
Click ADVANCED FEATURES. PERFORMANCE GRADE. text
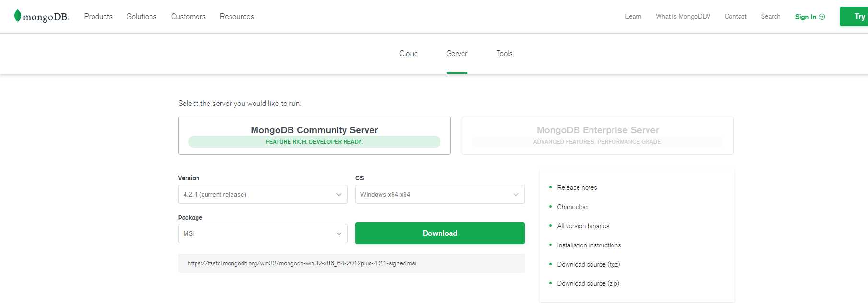(597, 141)
